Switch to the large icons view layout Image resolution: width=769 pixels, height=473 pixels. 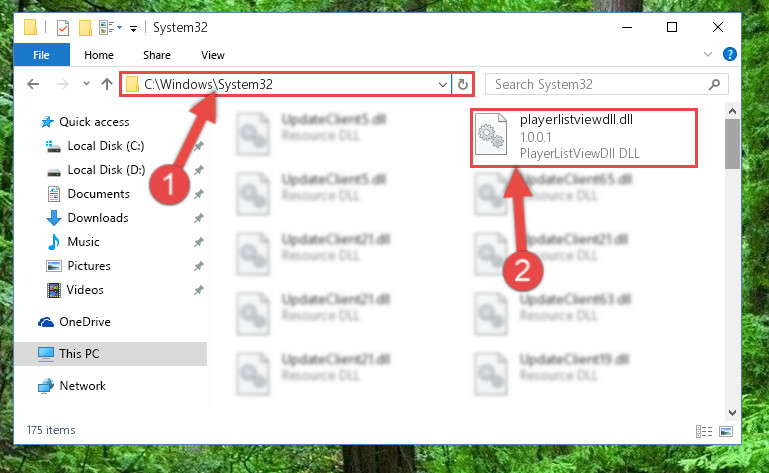coord(726,431)
